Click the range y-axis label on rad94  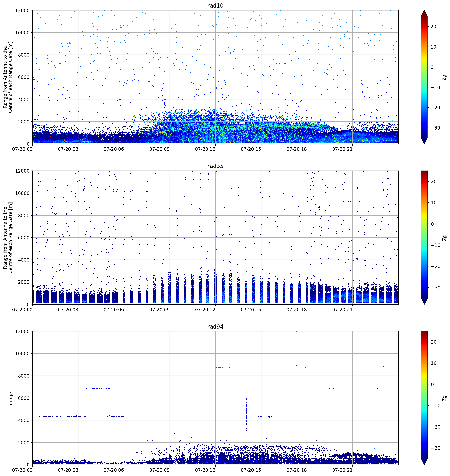pos(10,398)
